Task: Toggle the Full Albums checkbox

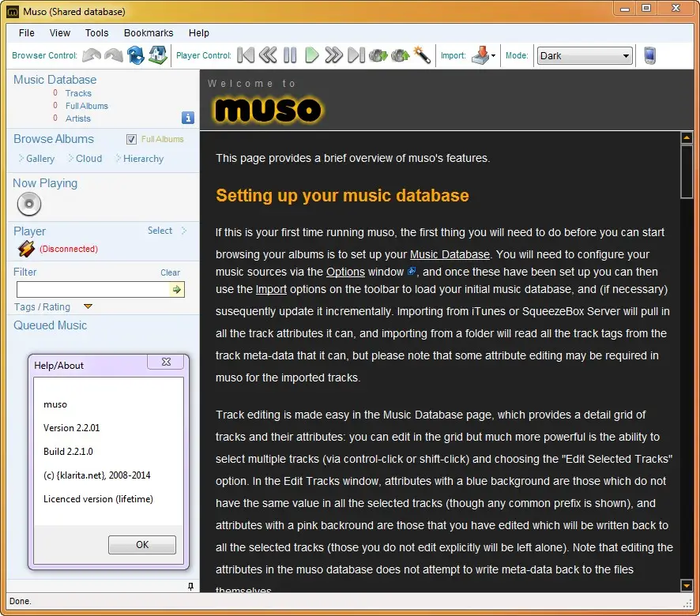Action: click(x=131, y=139)
